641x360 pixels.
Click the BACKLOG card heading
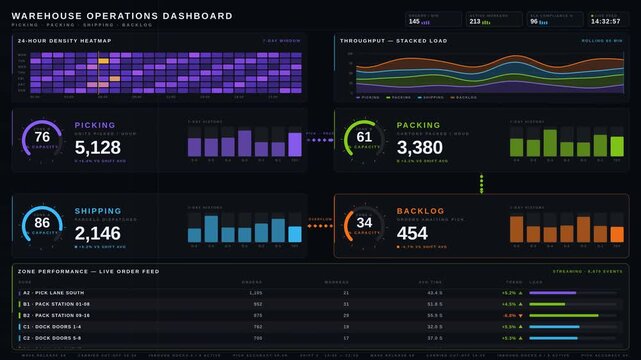420,211
